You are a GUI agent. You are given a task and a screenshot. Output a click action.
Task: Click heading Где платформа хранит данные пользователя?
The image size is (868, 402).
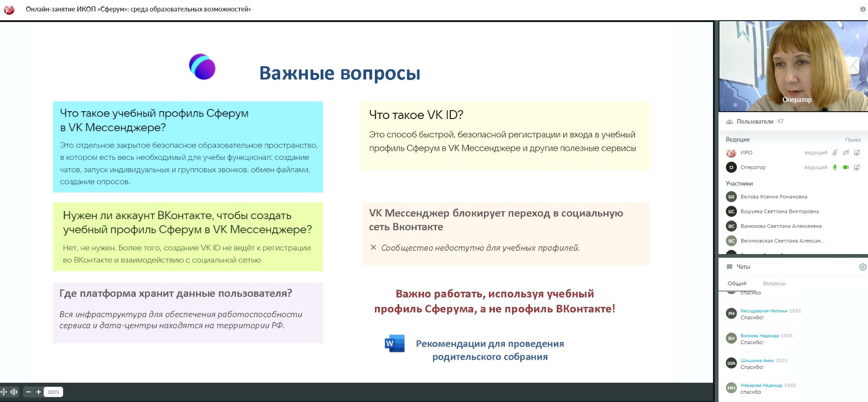click(176, 294)
